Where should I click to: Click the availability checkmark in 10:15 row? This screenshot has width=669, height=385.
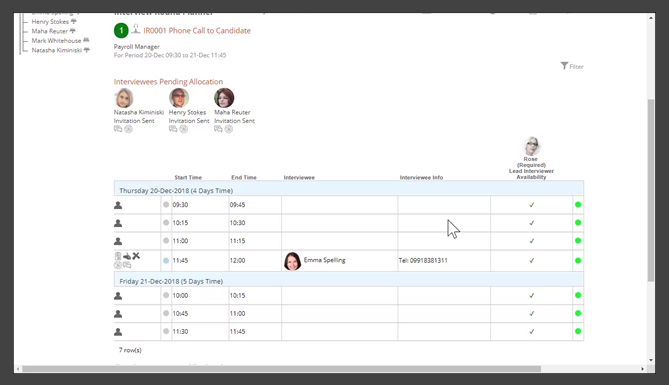click(x=532, y=223)
